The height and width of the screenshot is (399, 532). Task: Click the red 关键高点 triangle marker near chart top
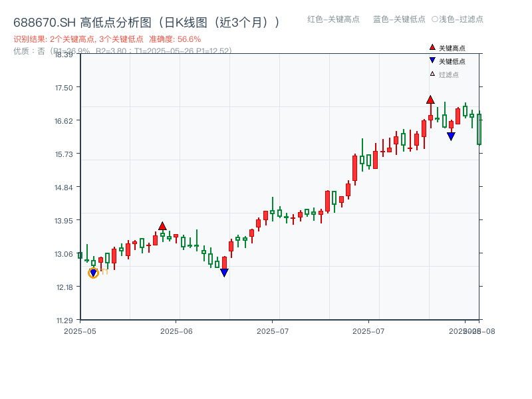tap(431, 98)
